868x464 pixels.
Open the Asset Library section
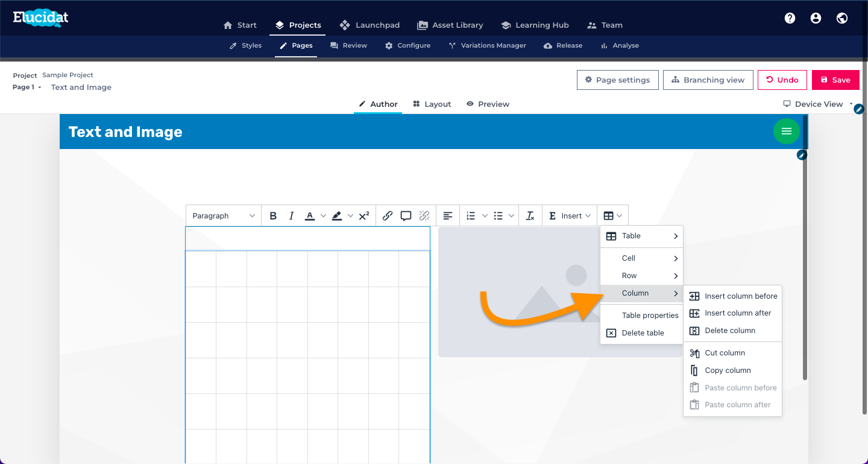point(450,25)
